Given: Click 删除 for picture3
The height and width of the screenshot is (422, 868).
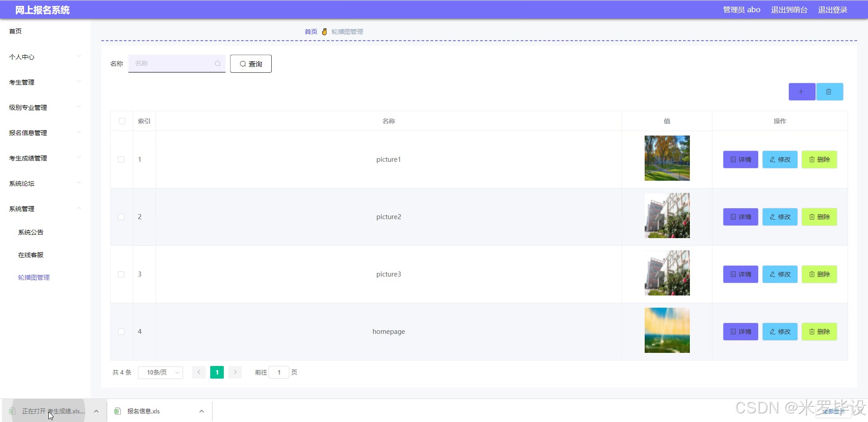Looking at the screenshot, I should (819, 274).
